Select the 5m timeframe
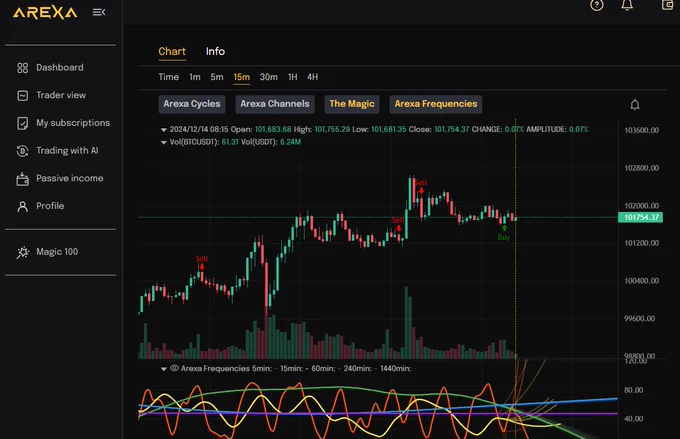The height and width of the screenshot is (439, 680). click(x=217, y=77)
